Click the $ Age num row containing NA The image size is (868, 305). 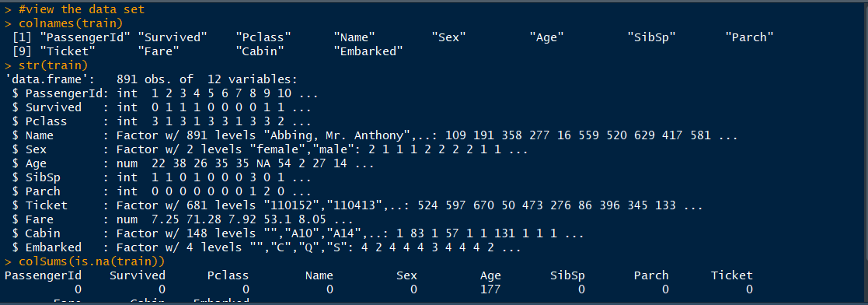pos(193,163)
